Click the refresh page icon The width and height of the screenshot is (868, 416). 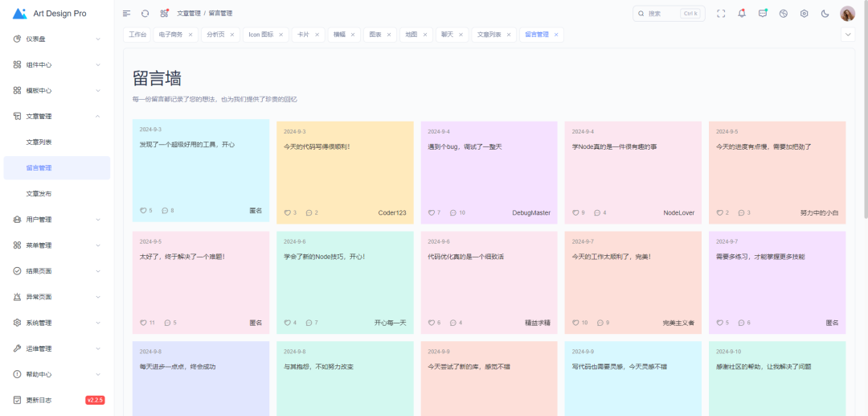pyautogui.click(x=145, y=14)
